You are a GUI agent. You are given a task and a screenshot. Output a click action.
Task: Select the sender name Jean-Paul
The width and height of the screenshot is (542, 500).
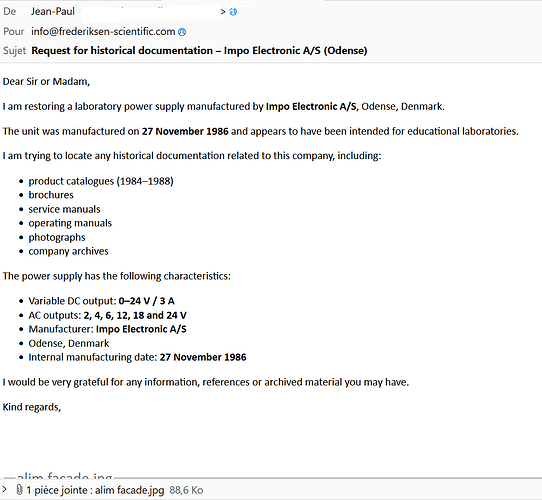pyautogui.click(x=53, y=11)
